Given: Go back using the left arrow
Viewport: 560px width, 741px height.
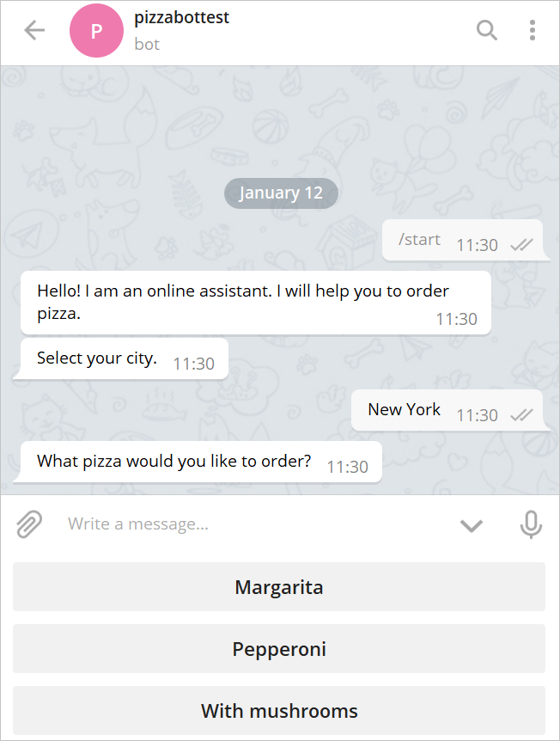Looking at the screenshot, I should [34, 31].
